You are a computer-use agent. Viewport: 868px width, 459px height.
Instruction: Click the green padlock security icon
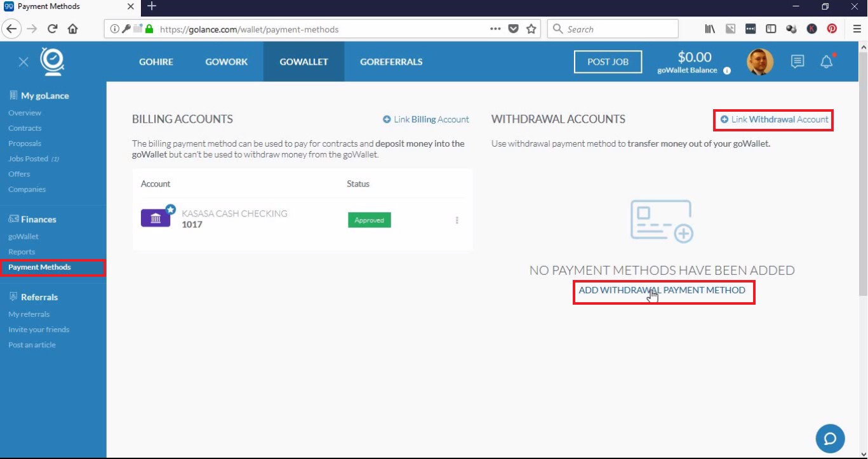pos(149,29)
